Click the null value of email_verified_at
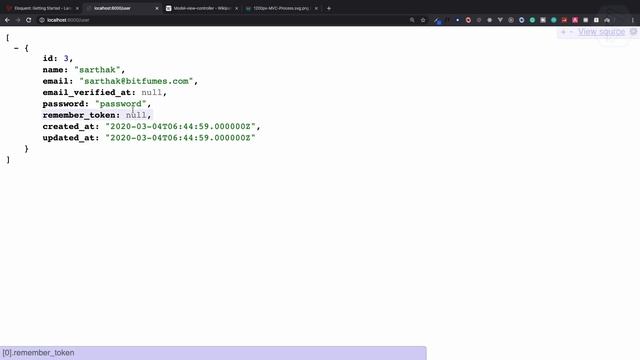Screen dimensions: 640x360 (x=151, y=93)
